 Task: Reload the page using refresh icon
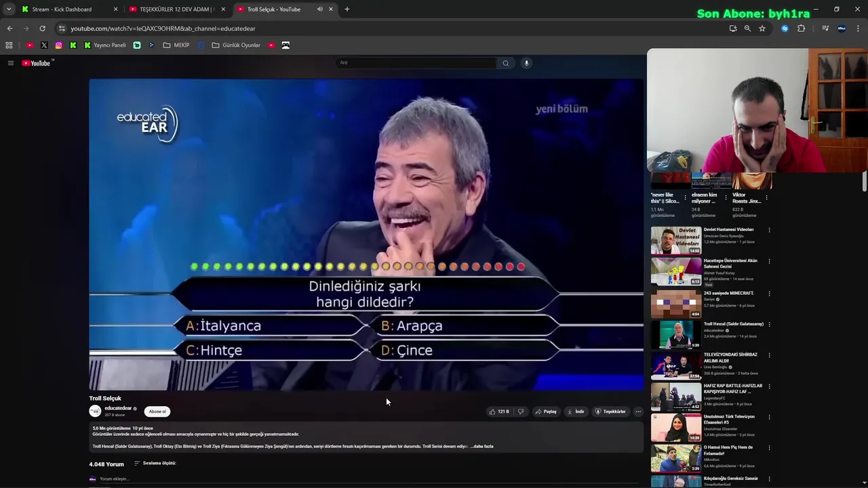point(42,28)
